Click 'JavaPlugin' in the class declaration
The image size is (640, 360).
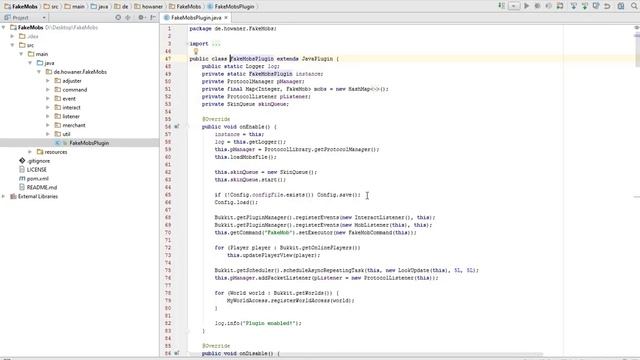(x=317, y=59)
